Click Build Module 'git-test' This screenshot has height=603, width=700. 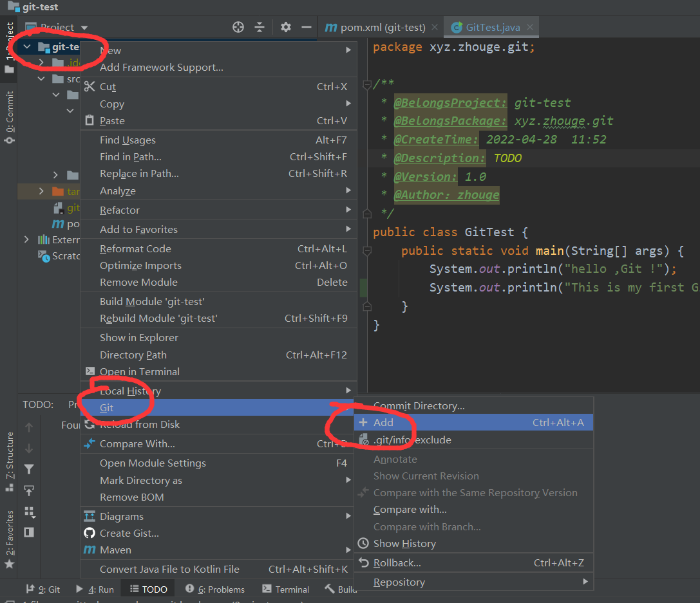point(218,301)
